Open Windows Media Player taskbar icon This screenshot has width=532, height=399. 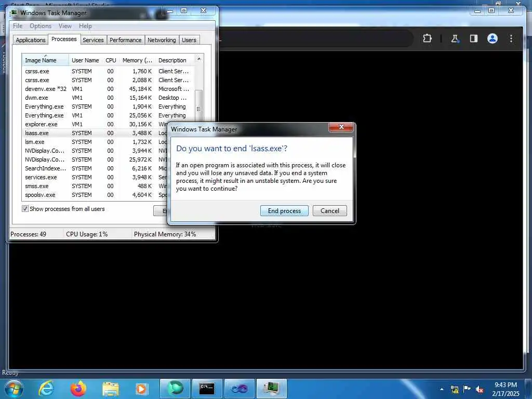[x=141, y=389]
